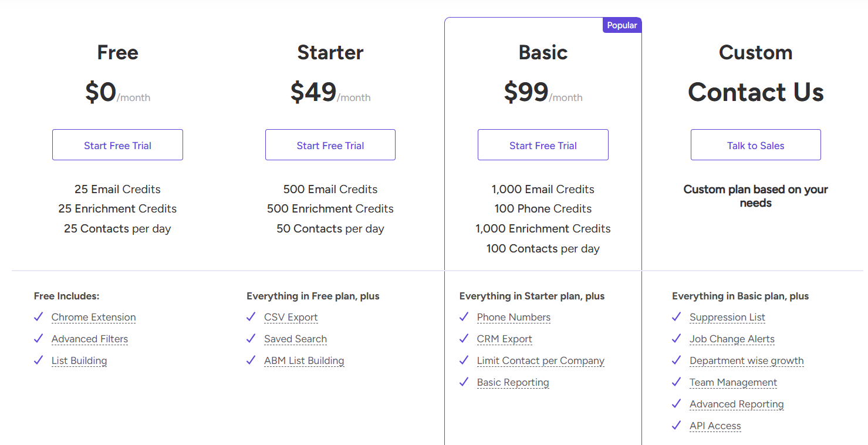Click the checkmark next to Team Management
Viewport: 868px width, 445px height.
click(x=676, y=382)
